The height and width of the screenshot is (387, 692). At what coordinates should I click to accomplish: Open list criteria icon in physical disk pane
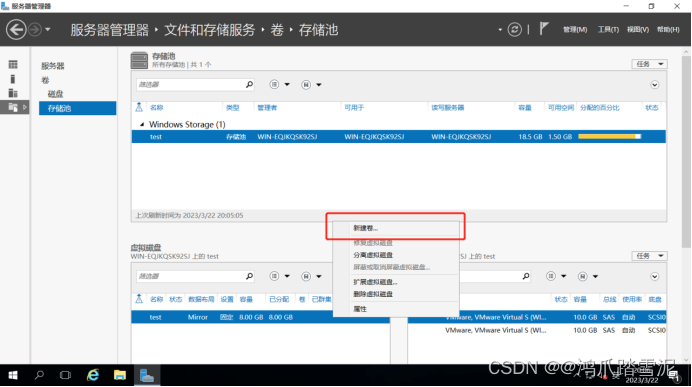[x=551, y=276]
